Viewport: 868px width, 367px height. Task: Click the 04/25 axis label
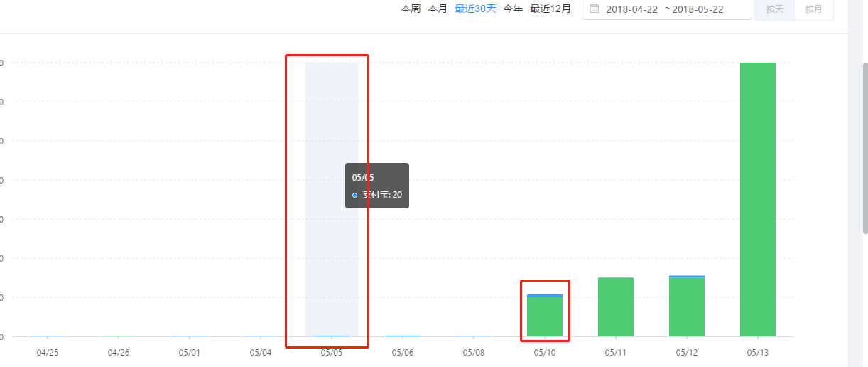(48, 352)
